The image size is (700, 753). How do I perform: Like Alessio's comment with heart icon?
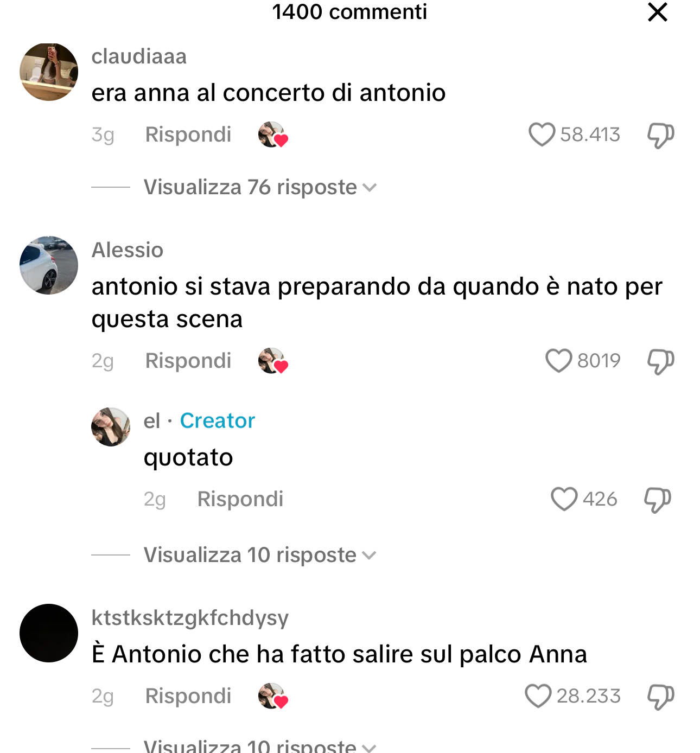pyautogui.click(x=558, y=361)
